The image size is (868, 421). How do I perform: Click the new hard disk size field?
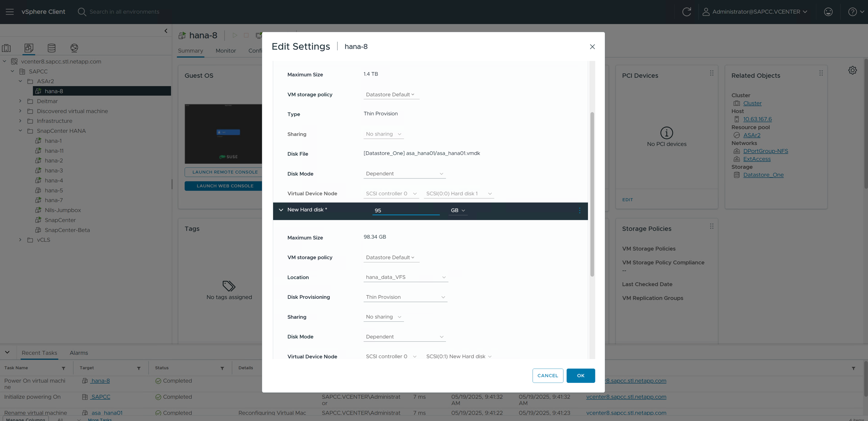coord(405,210)
